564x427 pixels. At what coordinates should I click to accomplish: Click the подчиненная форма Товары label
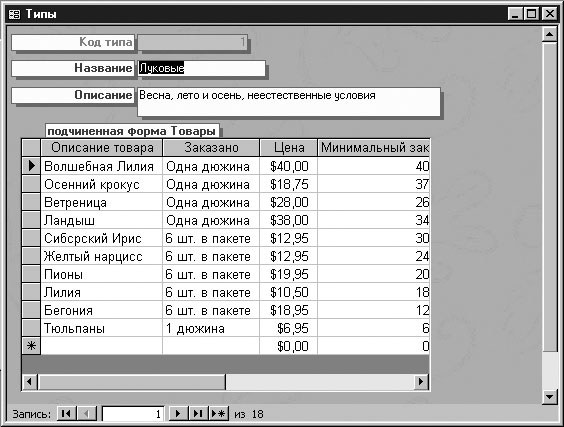(x=132, y=131)
